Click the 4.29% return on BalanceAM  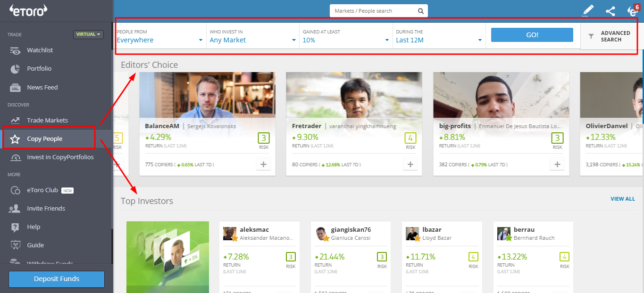[x=158, y=138]
